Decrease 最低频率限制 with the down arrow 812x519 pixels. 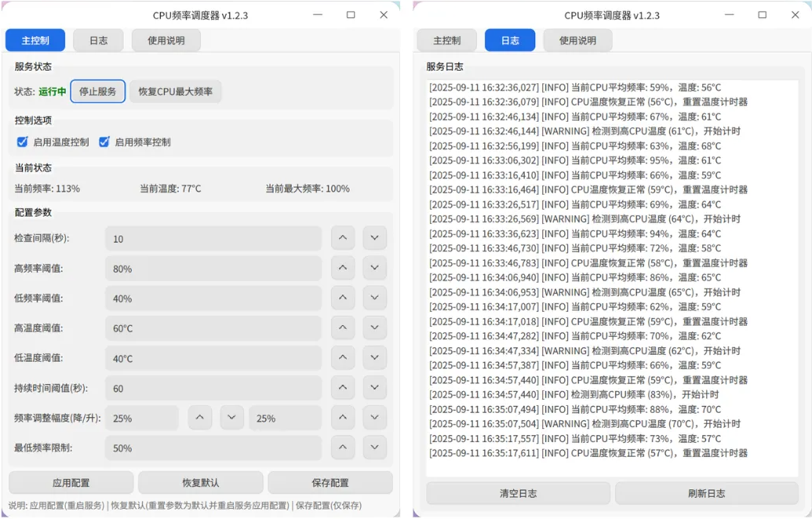tap(374, 448)
